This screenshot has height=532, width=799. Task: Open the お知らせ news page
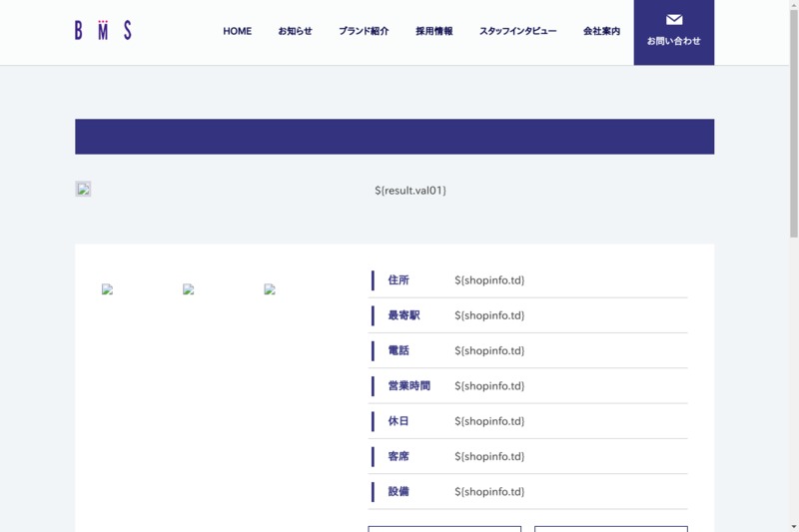(x=295, y=31)
